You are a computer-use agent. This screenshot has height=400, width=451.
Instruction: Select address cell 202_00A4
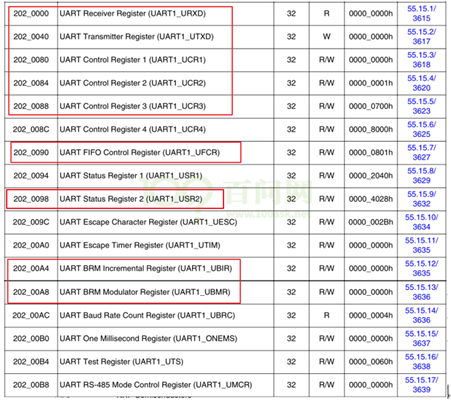click(31, 268)
